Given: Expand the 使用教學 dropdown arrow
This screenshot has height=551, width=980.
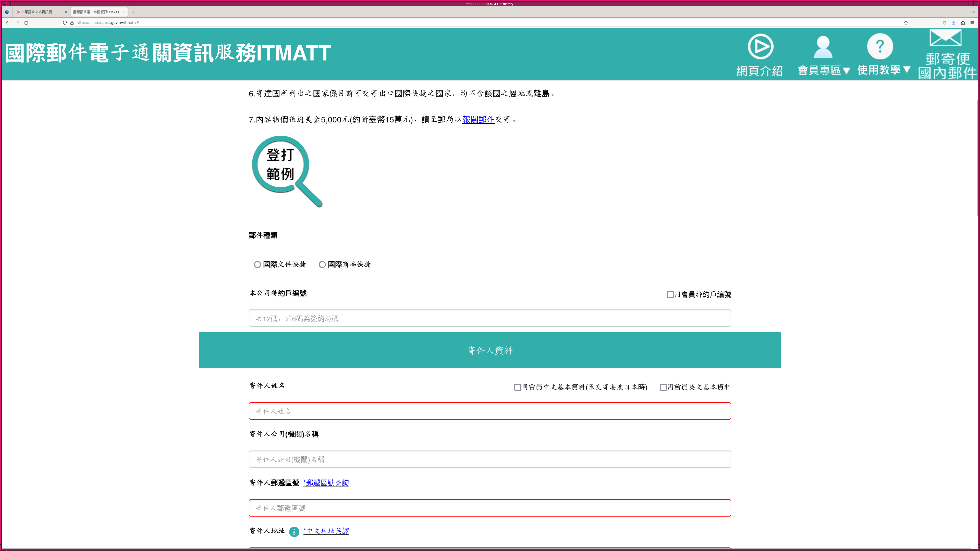Looking at the screenshot, I should tap(906, 70).
